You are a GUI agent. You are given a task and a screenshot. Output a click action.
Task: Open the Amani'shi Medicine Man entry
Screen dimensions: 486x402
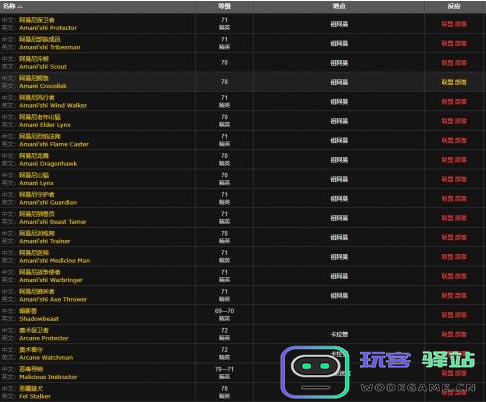click(55, 261)
